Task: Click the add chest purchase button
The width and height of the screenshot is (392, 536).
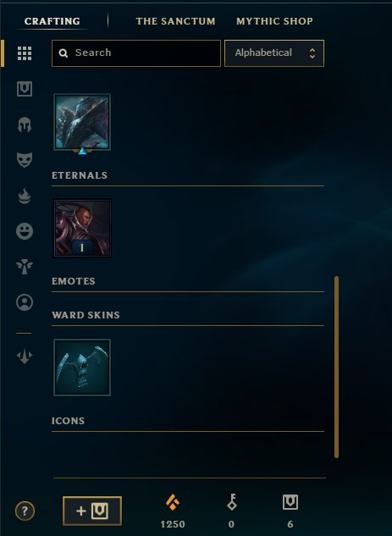Action: tap(92, 511)
